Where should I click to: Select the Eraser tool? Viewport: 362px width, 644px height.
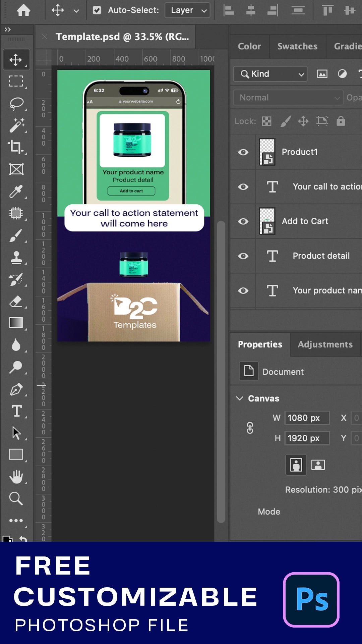click(16, 301)
